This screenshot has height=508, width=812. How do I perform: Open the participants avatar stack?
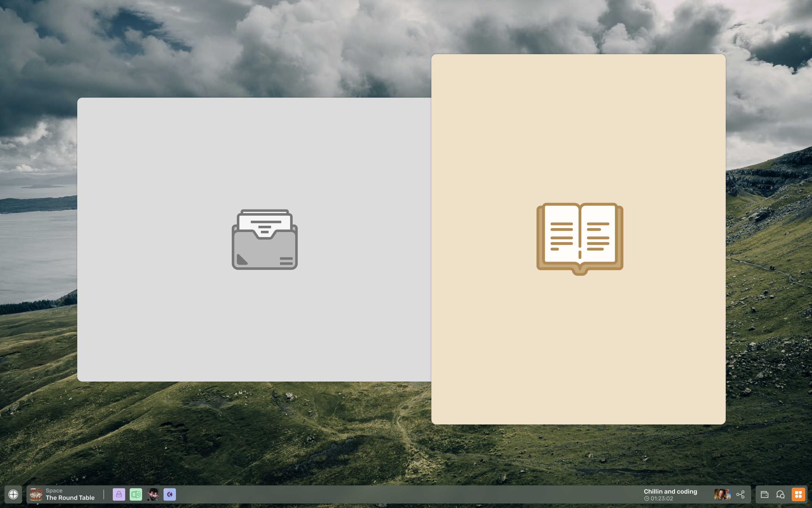point(722,494)
